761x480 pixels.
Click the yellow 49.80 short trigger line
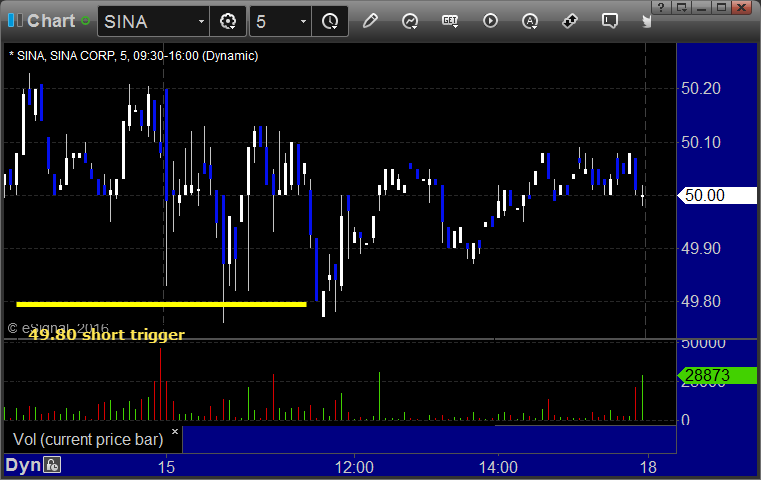pyautogui.click(x=161, y=304)
